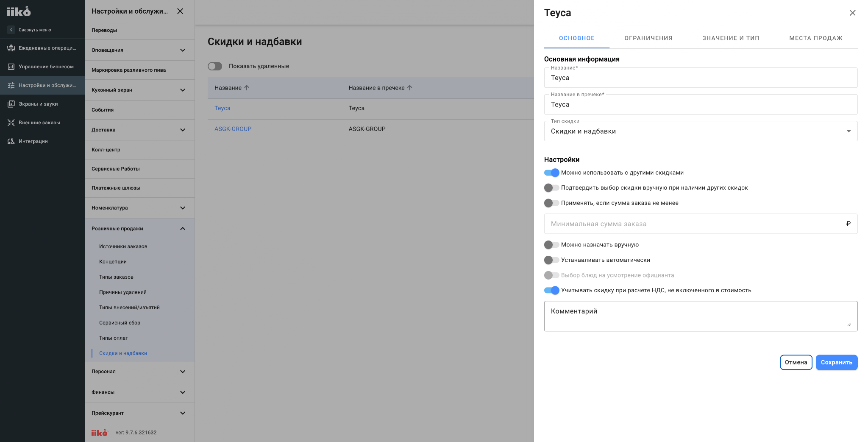Expand the Финансы section

click(x=183, y=392)
